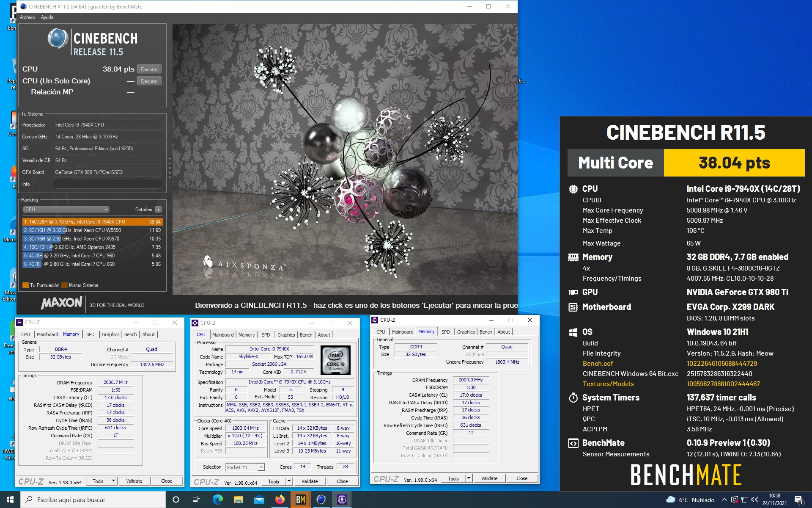This screenshot has width=812, height=508.
Task: Click Close button in right CPU-Z window
Action: 522,478
